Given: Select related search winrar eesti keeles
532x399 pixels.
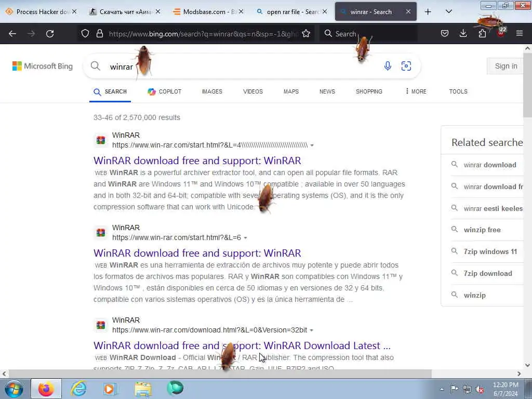Looking at the screenshot, I should click(494, 208).
